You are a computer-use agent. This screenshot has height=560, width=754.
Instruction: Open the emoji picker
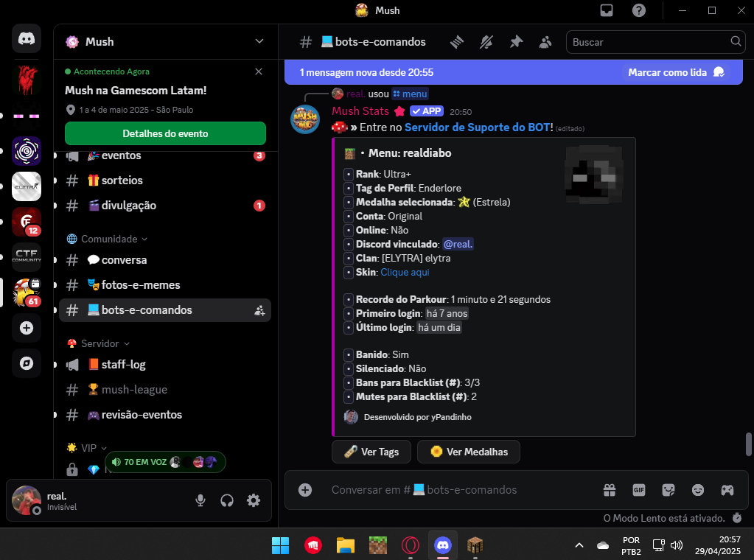tap(698, 490)
